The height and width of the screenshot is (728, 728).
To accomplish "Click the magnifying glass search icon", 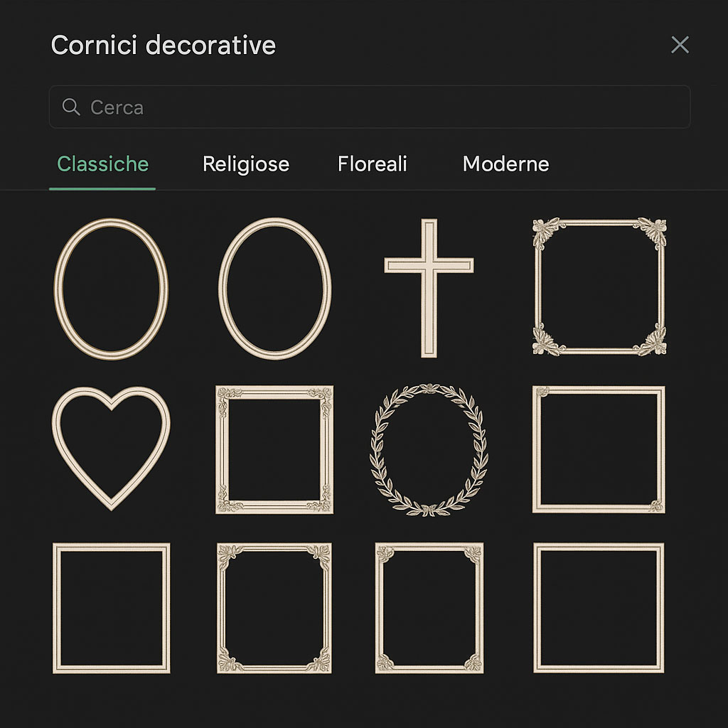I will (x=71, y=107).
